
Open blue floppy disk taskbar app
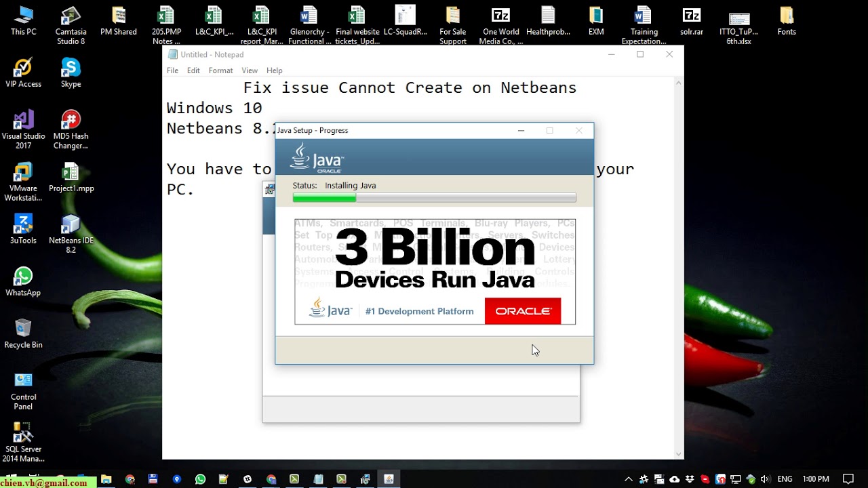coord(153,479)
